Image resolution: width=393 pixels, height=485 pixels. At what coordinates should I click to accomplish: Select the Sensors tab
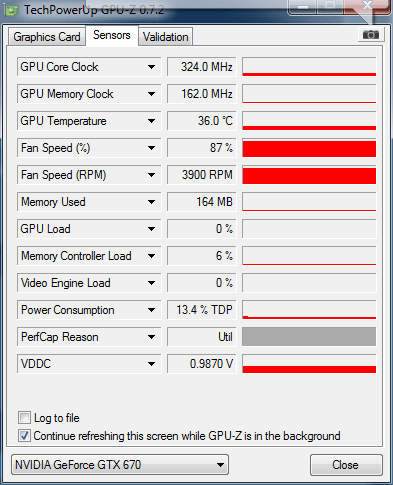click(x=112, y=35)
